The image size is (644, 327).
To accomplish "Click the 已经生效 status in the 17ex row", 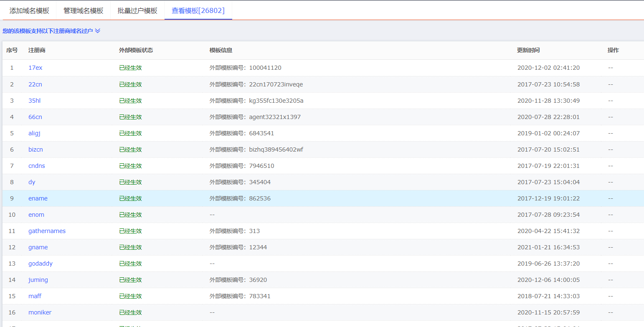I will (x=130, y=68).
